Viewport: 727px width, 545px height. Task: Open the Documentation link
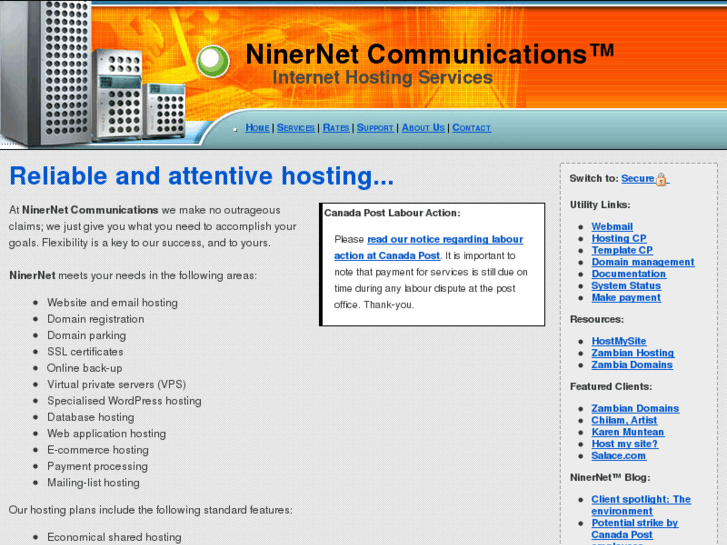click(x=629, y=274)
